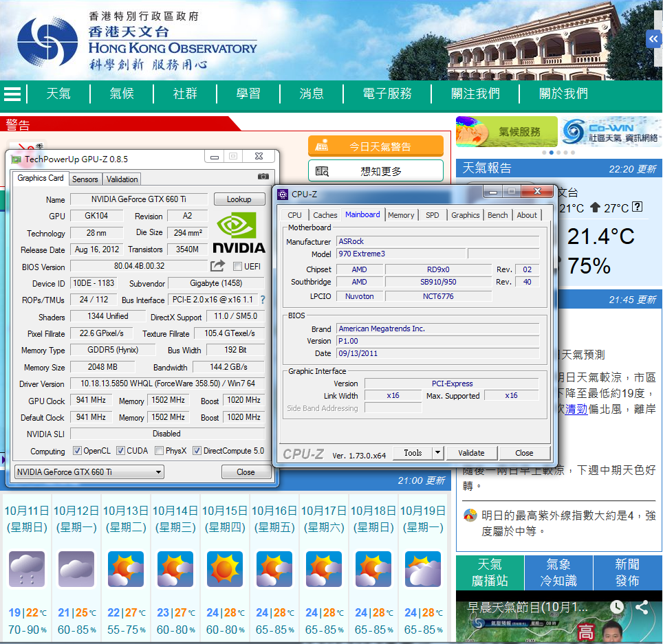Click the Driver Version field in GPU-Z
The image size is (663, 644).
coord(167,384)
